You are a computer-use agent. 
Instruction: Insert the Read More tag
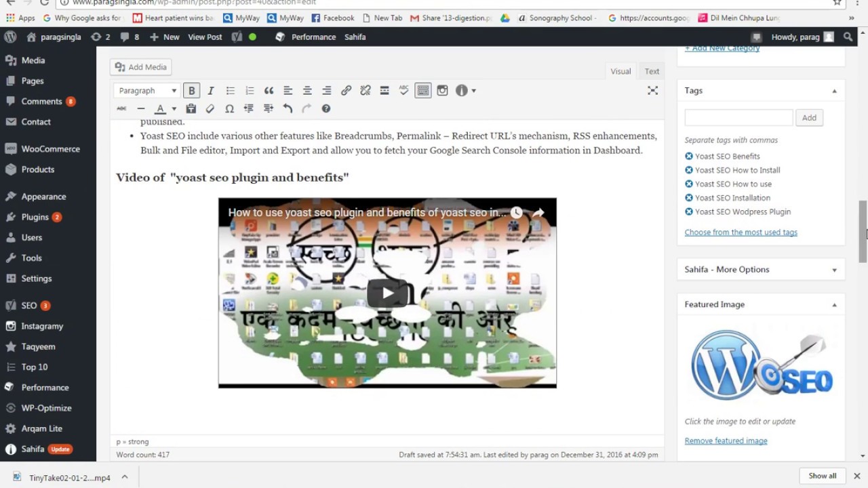coord(384,90)
